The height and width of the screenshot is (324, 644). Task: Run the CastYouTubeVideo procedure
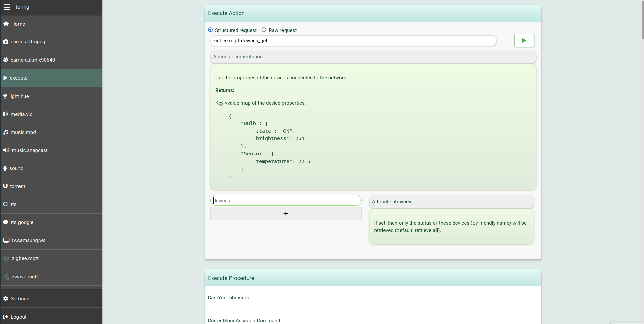(373, 298)
